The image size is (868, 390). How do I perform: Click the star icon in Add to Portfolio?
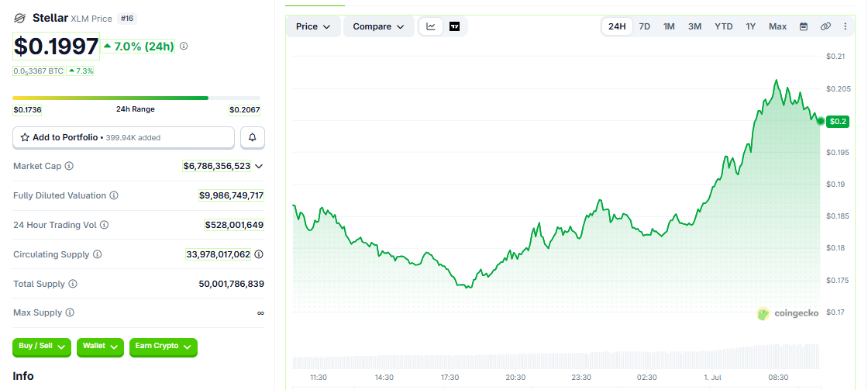coord(25,137)
